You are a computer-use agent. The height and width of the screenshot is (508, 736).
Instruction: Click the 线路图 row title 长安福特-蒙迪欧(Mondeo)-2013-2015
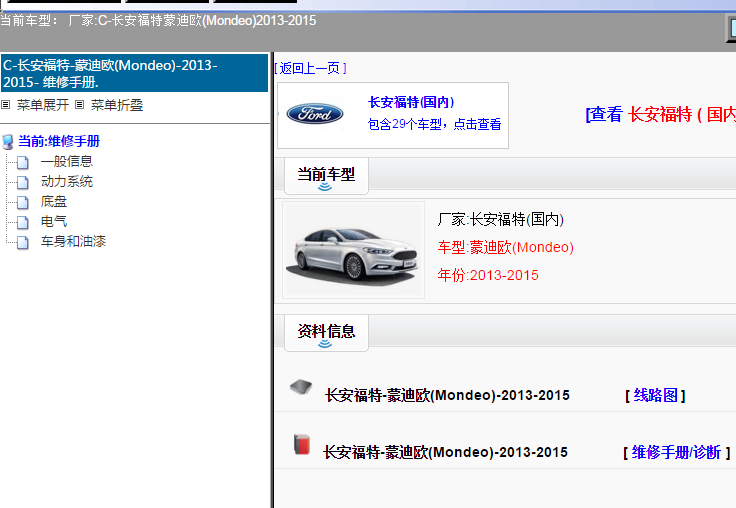point(447,395)
